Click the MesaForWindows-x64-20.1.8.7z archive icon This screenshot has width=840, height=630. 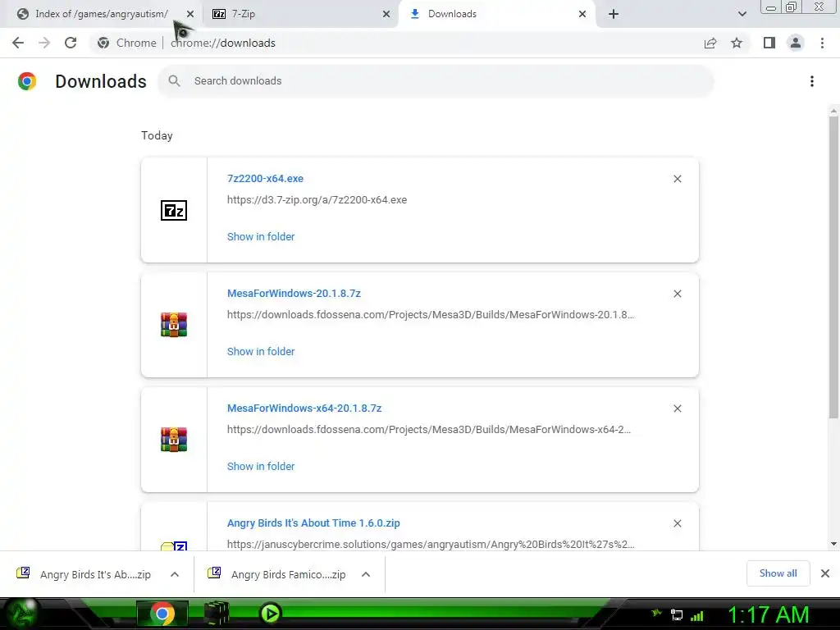point(174,440)
